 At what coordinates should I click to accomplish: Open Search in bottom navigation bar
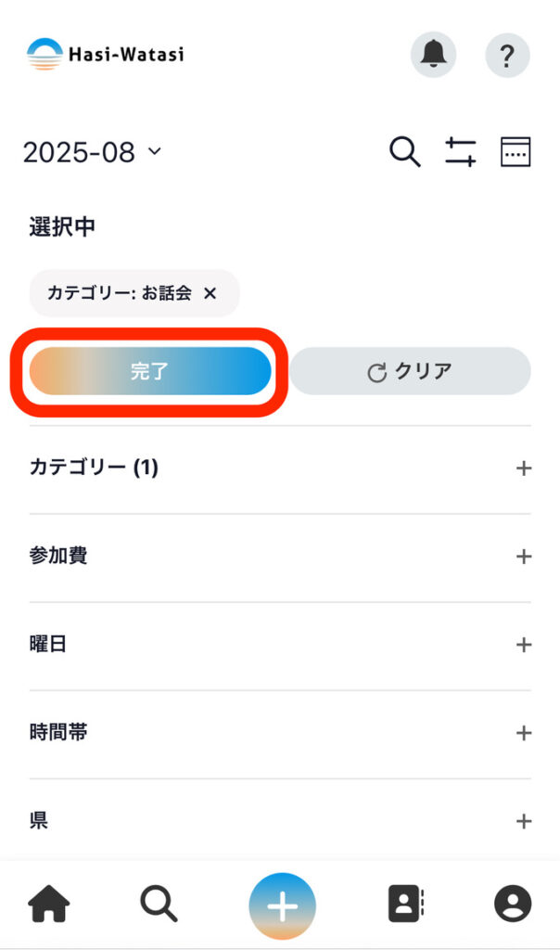[159, 904]
